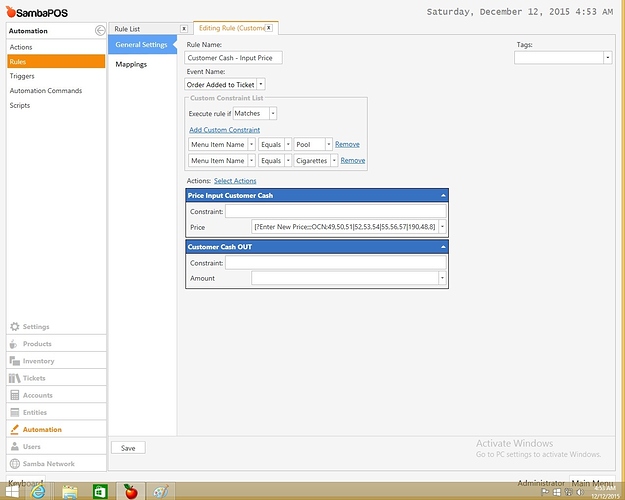The width and height of the screenshot is (625, 500).
Task: Open Action Center flag tray icon
Action: 545,492
